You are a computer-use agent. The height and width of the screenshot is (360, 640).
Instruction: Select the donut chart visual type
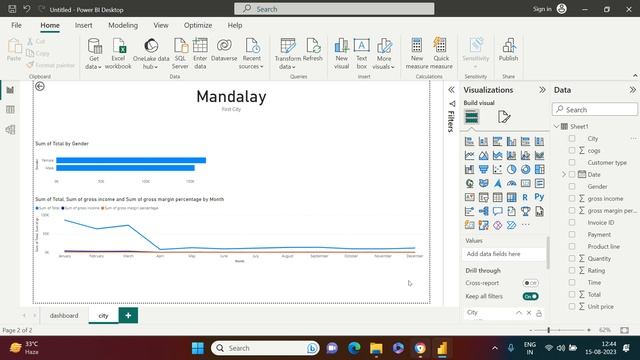[x=525, y=169]
